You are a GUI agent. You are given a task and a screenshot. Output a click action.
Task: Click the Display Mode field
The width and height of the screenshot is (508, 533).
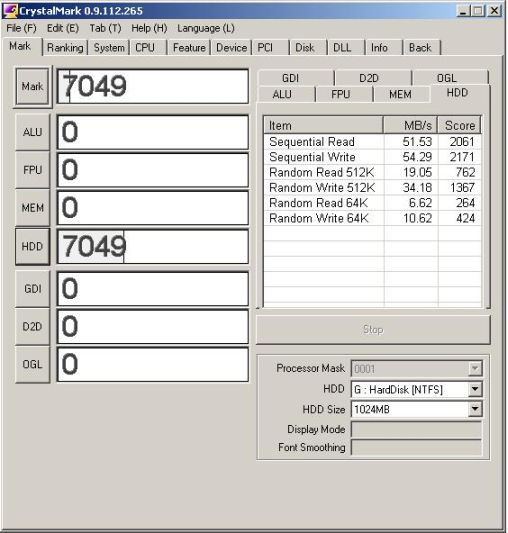pos(417,429)
